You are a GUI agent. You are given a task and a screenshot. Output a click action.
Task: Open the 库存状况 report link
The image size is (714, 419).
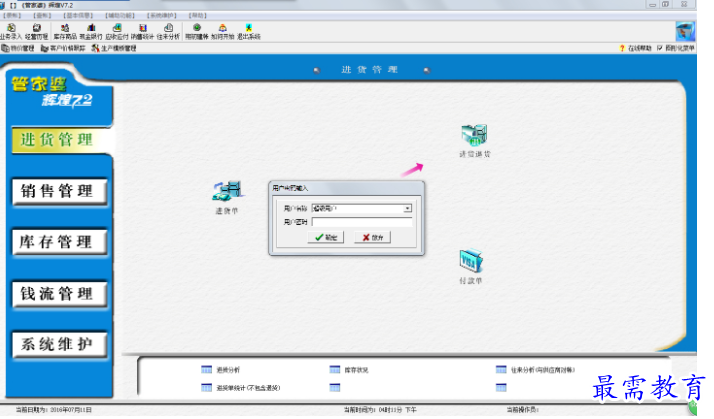[357, 370]
